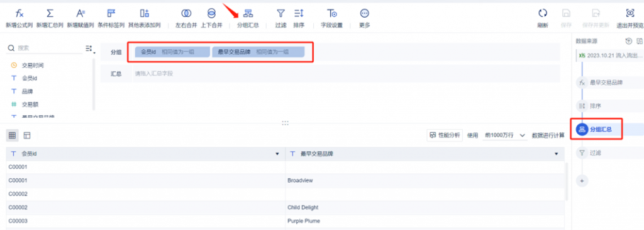Click the panel divider drag handle dots
The image size is (644, 230).
[x=286, y=123]
